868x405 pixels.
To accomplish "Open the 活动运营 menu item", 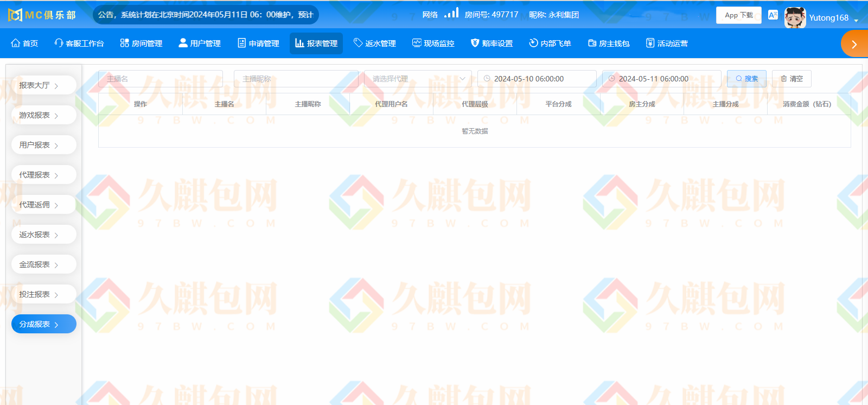I will pos(667,43).
